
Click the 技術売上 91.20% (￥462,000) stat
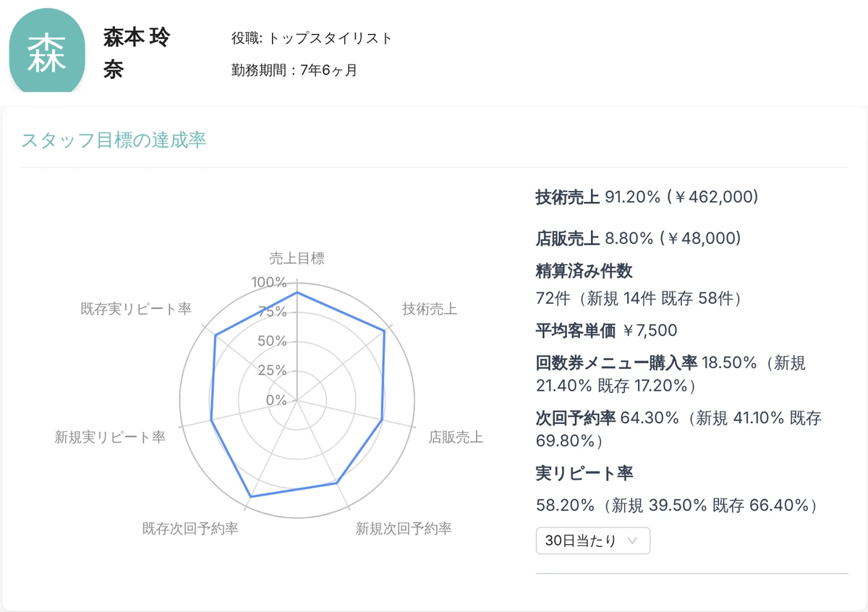click(x=647, y=196)
